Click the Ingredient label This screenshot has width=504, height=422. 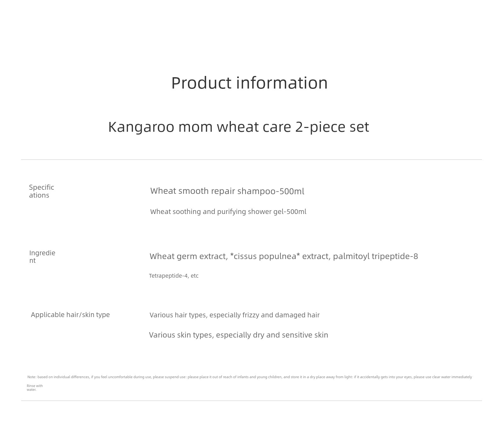click(x=42, y=257)
